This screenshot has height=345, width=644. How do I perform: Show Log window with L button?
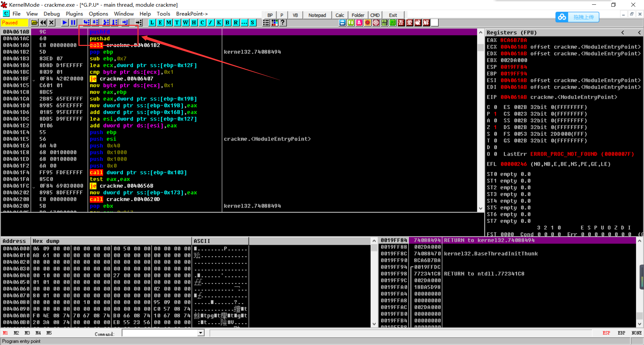pyautogui.click(x=152, y=22)
